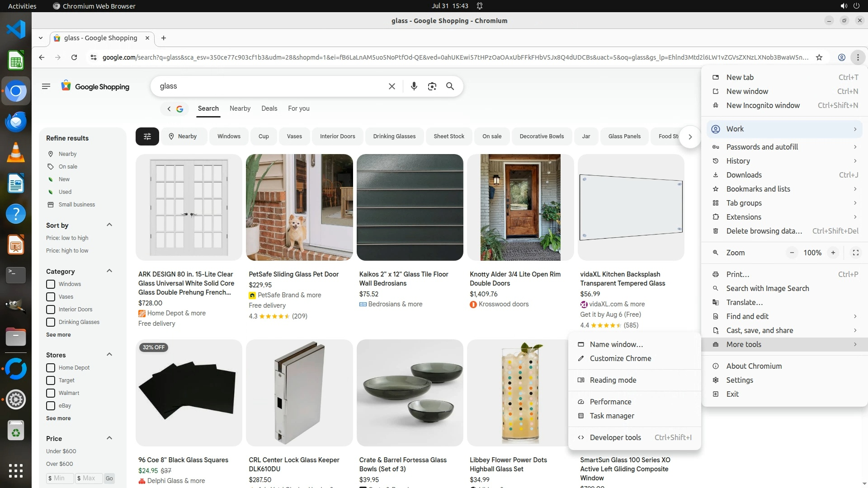Enable the eBay store checkbox
Viewport: 868px width, 488px height.
coord(51,406)
